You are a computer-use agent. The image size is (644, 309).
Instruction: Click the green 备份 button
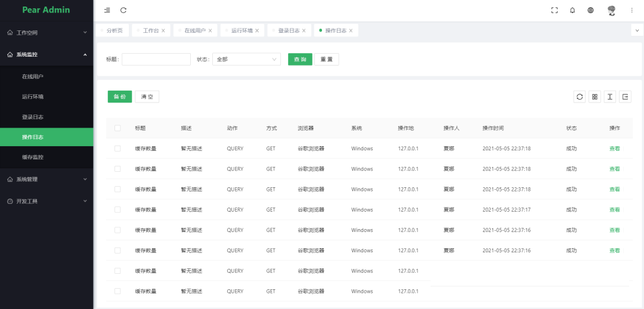point(120,97)
